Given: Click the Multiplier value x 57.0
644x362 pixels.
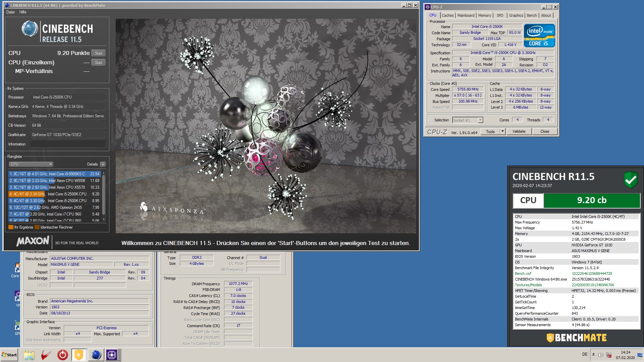Looking at the screenshot, I should pyautogui.click(x=468, y=95).
